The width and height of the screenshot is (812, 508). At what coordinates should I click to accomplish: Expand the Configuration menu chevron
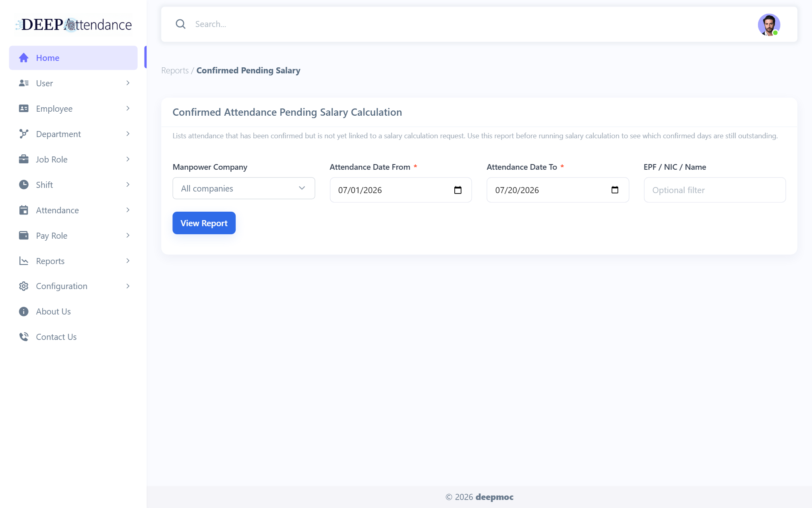point(128,286)
